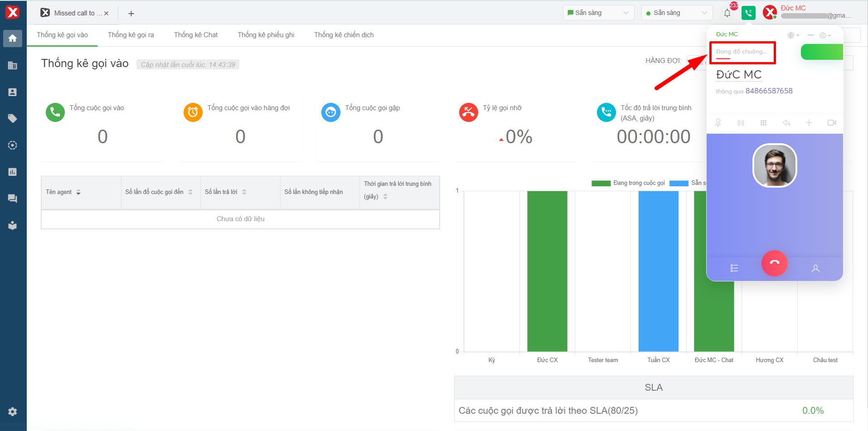Image resolution: width=868 pixels, height=431 pixels.
Task: Open contacts person icon in call widget
Action: click(x=815, y=268)
